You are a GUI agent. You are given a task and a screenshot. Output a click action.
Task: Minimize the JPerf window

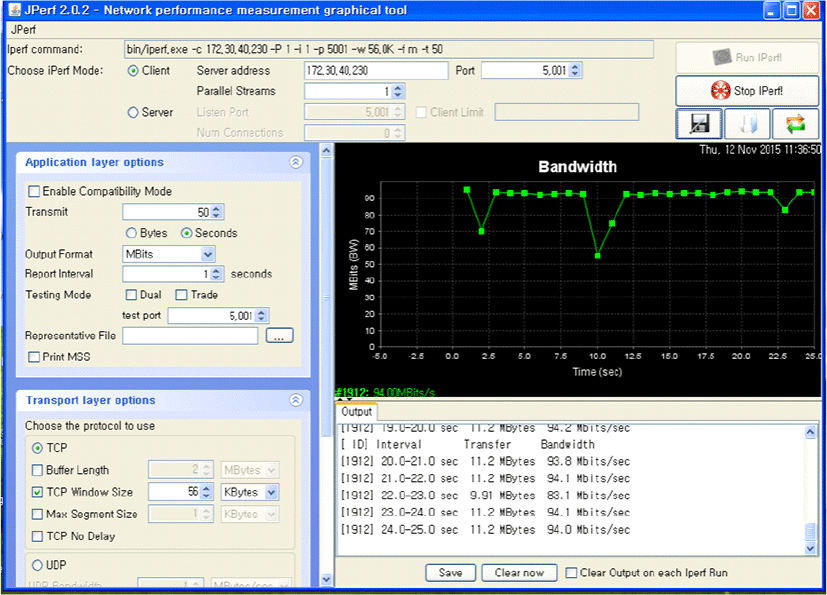pyautogui.click(x=772, y=11)
